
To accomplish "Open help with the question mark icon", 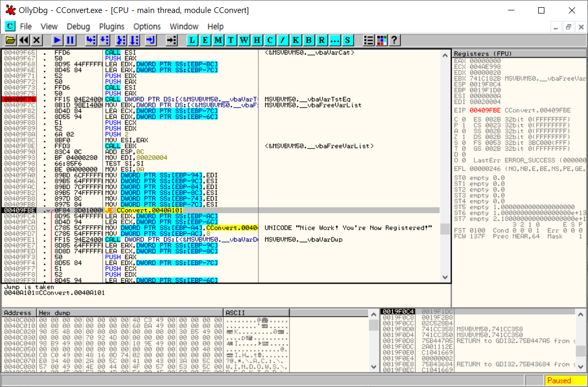I will click(394, 40).
